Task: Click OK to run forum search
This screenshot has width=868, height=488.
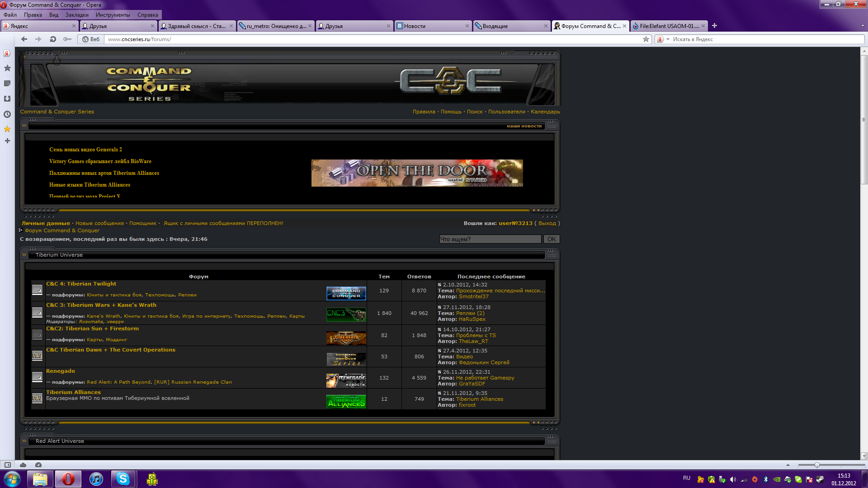Action: (x=552, y=239)
